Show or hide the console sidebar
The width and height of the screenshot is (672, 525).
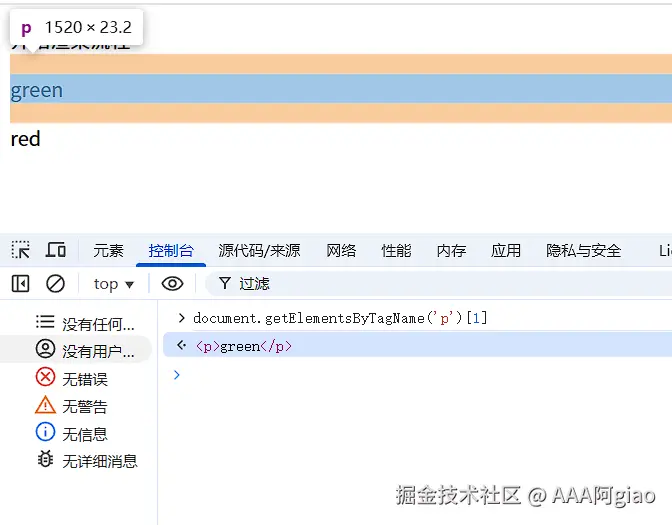[x=21, y=284]
